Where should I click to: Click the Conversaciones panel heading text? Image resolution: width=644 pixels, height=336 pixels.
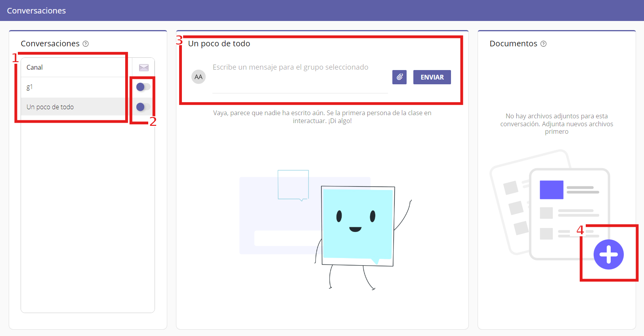[50, 44]
